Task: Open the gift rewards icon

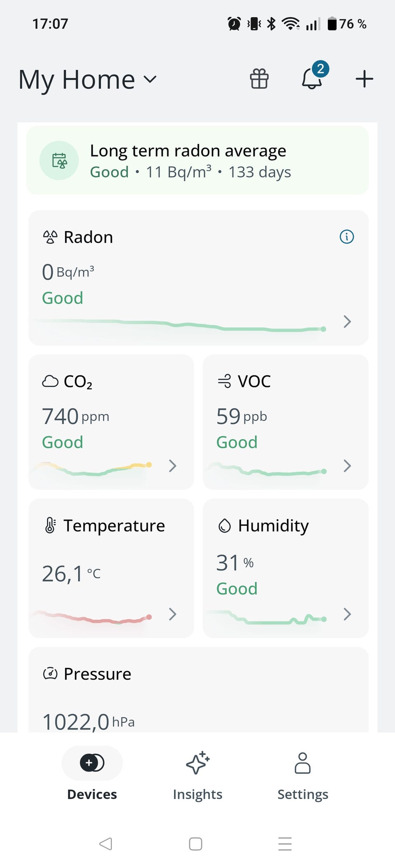Action: 259,79
